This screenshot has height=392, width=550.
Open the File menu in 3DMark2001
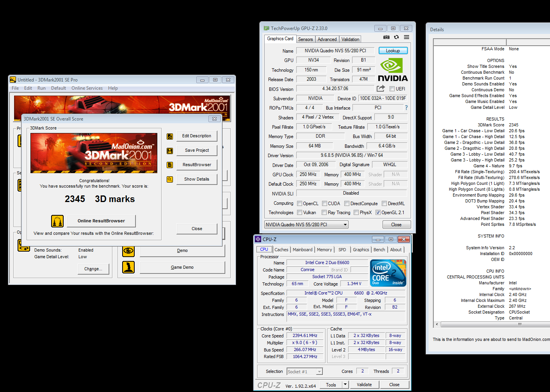[x=15, y=88]
